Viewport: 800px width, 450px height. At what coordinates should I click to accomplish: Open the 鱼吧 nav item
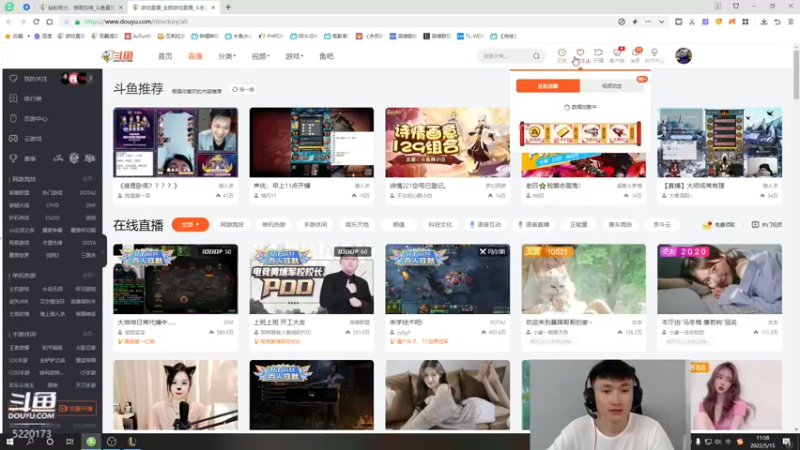point(326,56)
